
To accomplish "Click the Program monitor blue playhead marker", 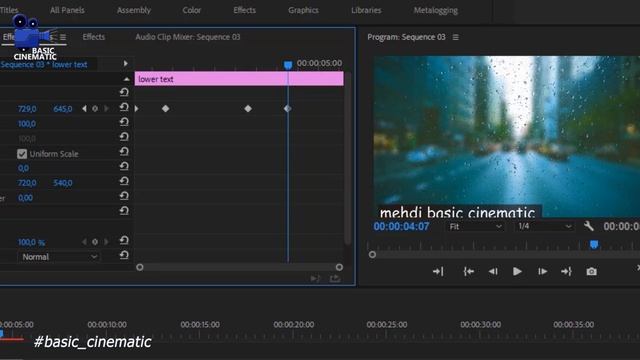I will tap(594, 244).
